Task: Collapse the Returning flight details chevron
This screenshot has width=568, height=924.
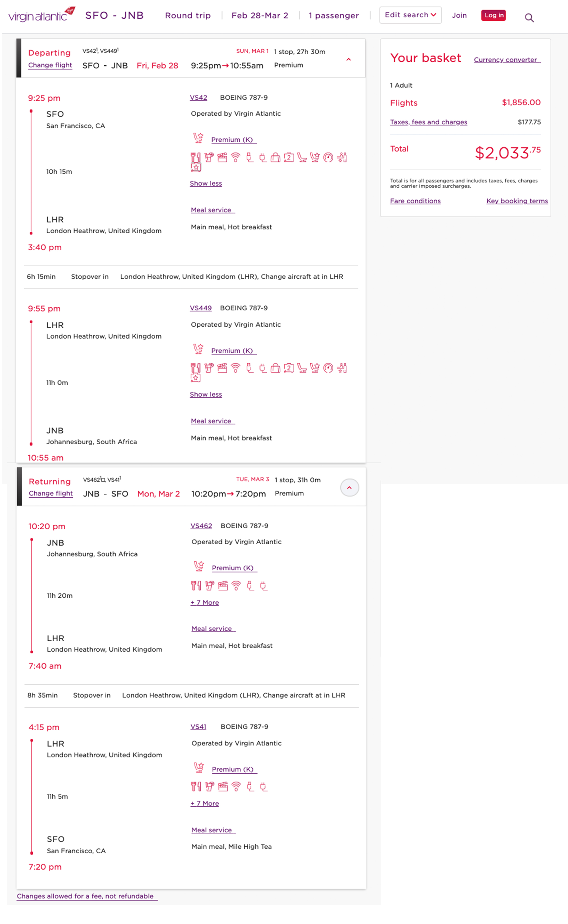Action: (x=349, y=488)
